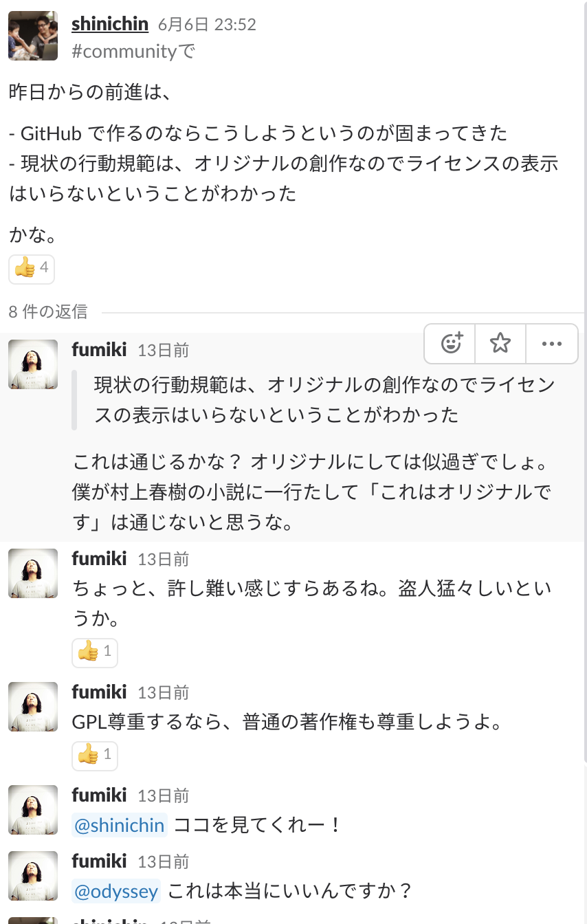Click the 13日前 timestamp on ココを見てくれー reply

[x=163, y=796]
